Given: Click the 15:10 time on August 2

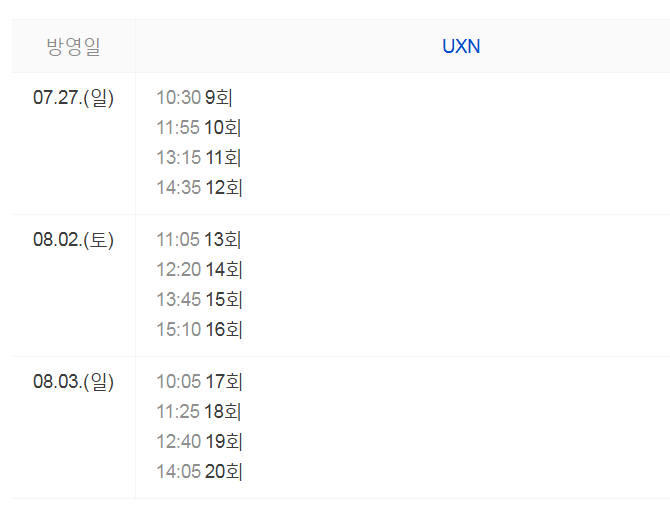Looking at the screenshot, I should coord(178,330).
